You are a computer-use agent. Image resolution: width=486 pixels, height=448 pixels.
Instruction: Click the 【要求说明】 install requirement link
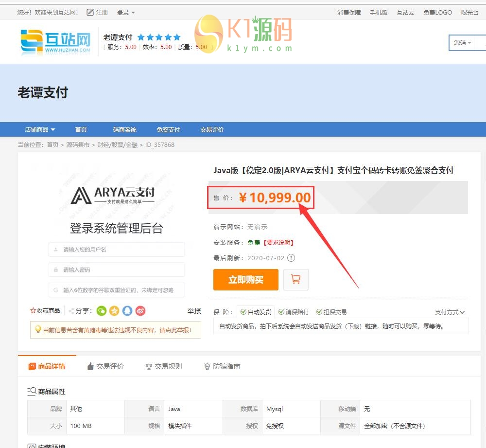pos(278,243)
